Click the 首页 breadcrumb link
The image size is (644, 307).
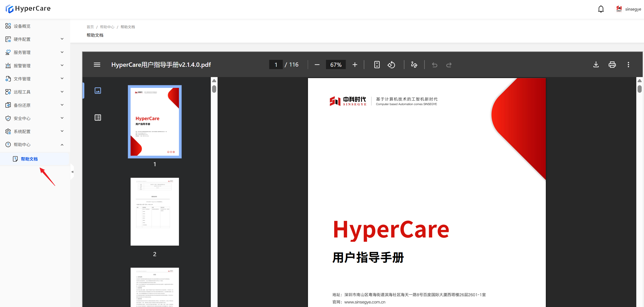click(90, 27)
